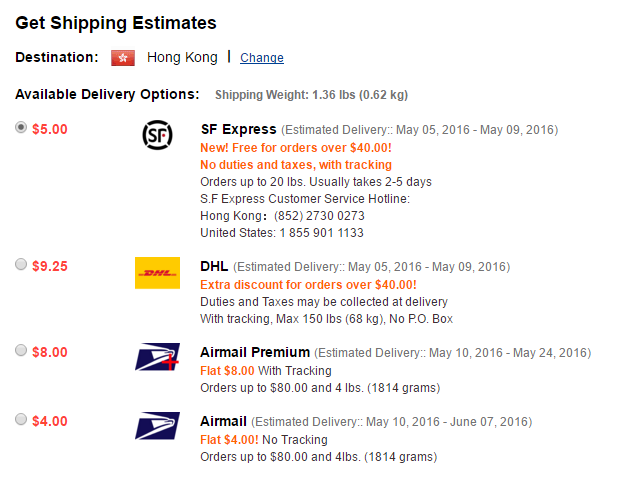The image size is (625, 490).
Task: Click the Change destination link
Action: coord(262,58)
